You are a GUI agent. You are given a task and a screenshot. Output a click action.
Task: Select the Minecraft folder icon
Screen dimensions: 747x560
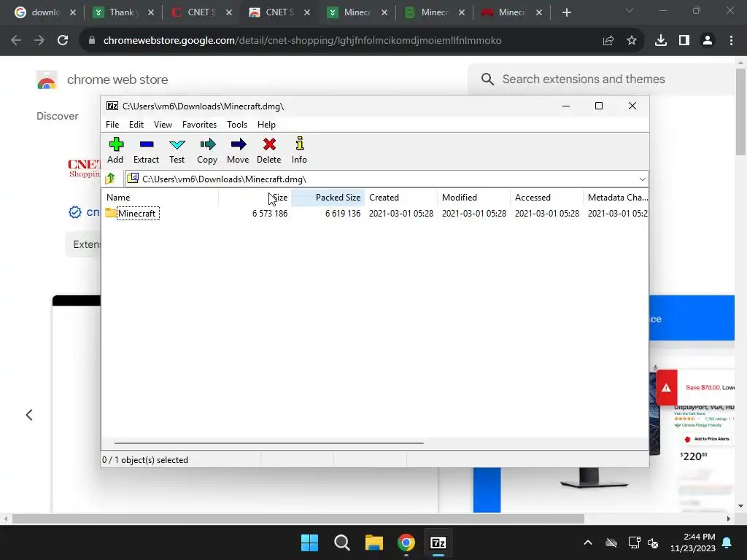[x=111, y=213]
